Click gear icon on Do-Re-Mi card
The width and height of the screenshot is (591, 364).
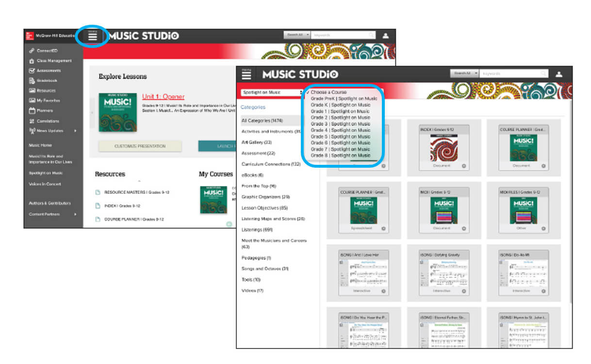[543, 291]
